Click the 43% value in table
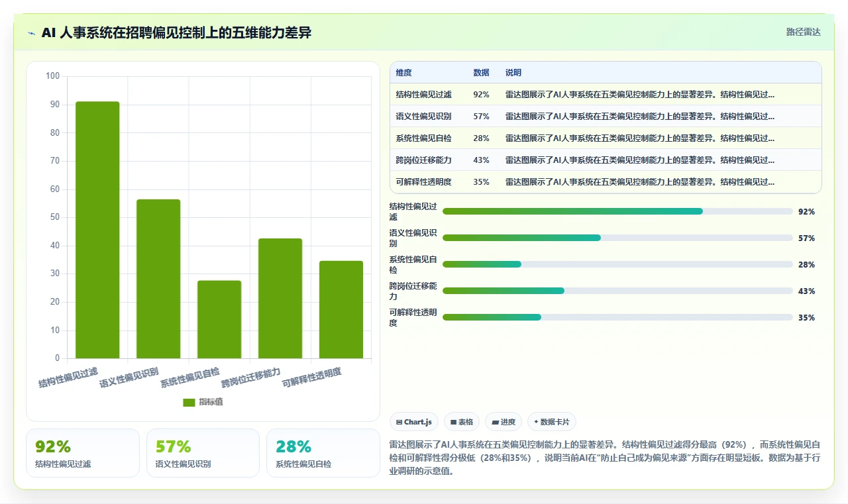 pyautogui.click(x=481, y=160)
